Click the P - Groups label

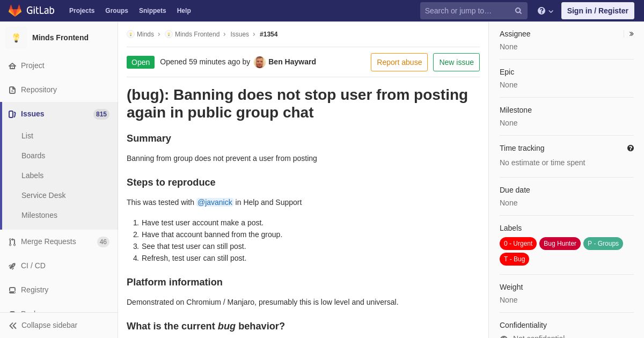pos(603,244)
